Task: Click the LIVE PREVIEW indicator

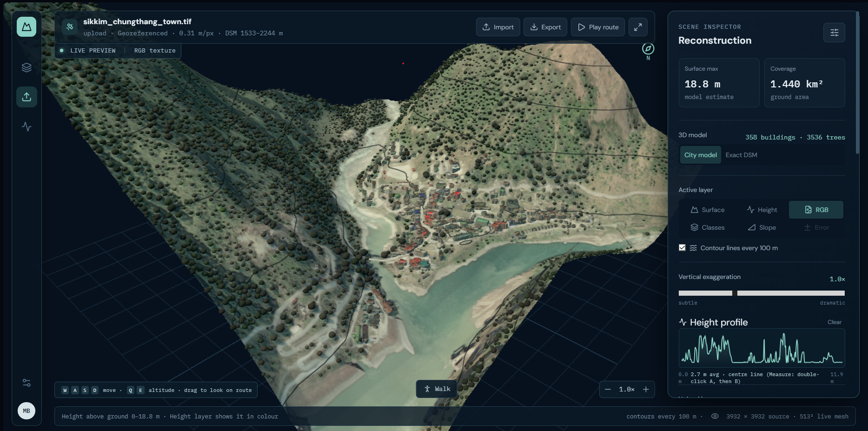Action: tap(88, 51)
